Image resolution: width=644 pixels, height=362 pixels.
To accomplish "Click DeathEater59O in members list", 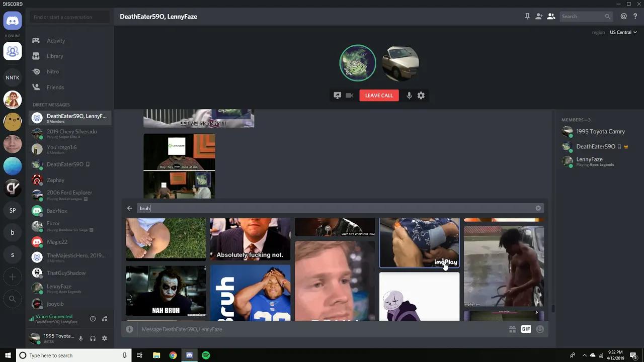I will click(598, 147).
